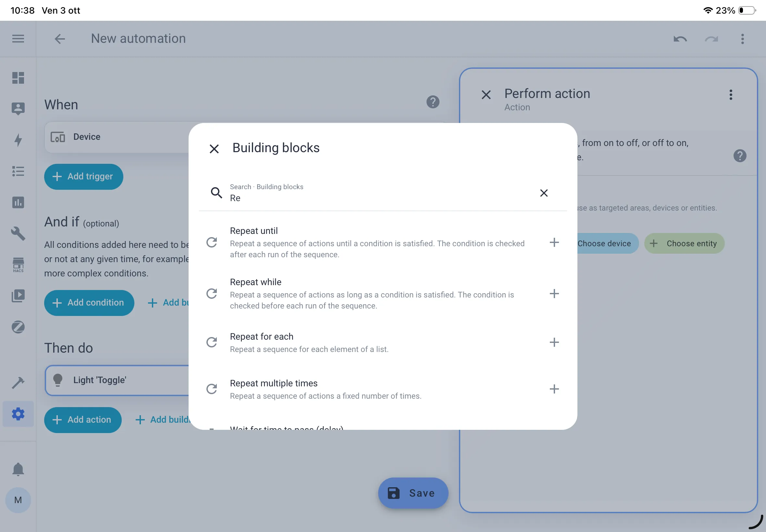
Task: Open the New automation three-dot menu
Action: (x=742, y=39)
